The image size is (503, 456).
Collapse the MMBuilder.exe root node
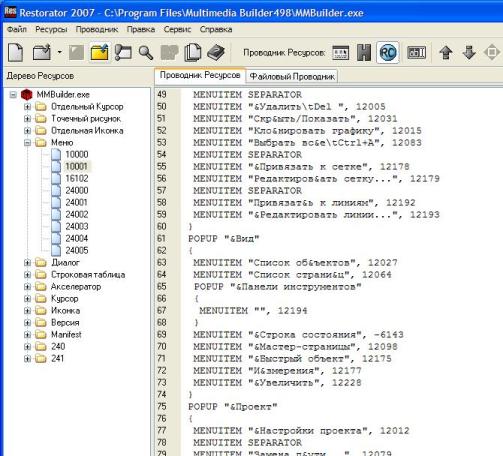pos(13,95)
